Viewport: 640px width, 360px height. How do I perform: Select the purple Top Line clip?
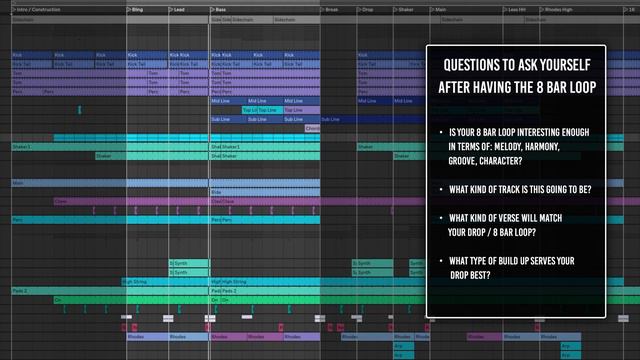302,110
